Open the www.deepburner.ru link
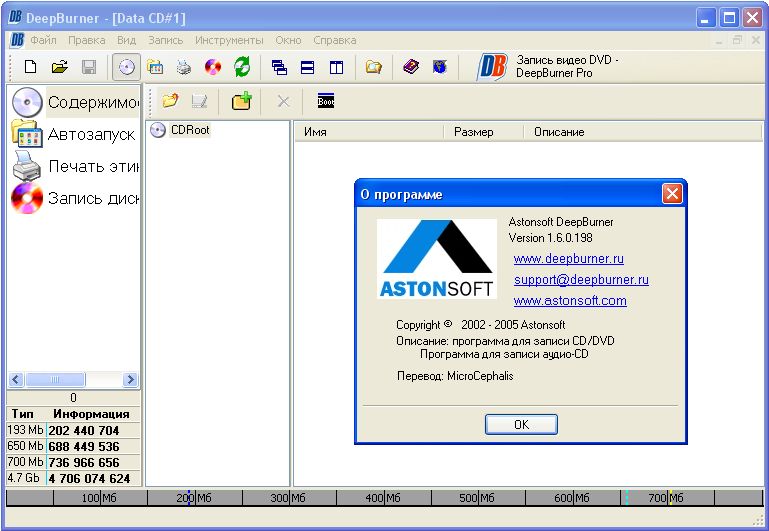The width and height of the screenshot is (769, 531). point(569,258)
